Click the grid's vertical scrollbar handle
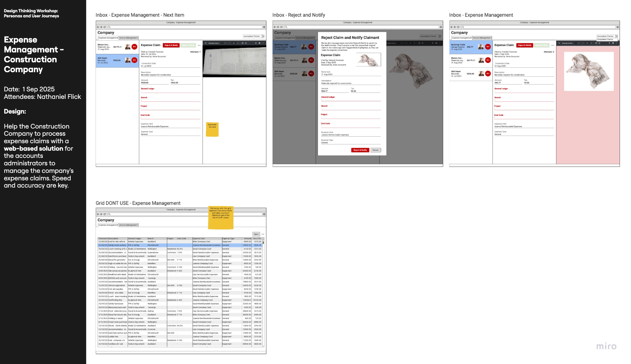Screen dimensions: 631x364 (263, 242)
